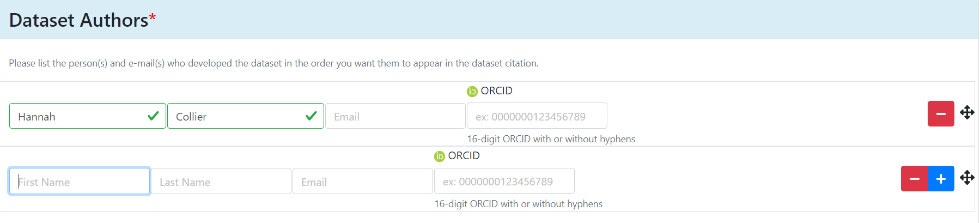Click the ORCID label in the empty author row
The height and width of the screenshot is (223, 980).
[x=464, y=156]
